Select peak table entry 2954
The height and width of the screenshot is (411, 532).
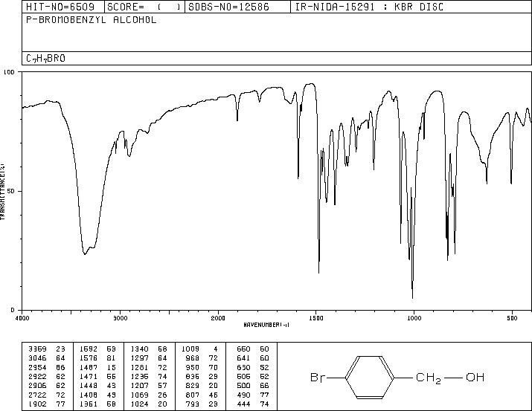pos(38,367)
